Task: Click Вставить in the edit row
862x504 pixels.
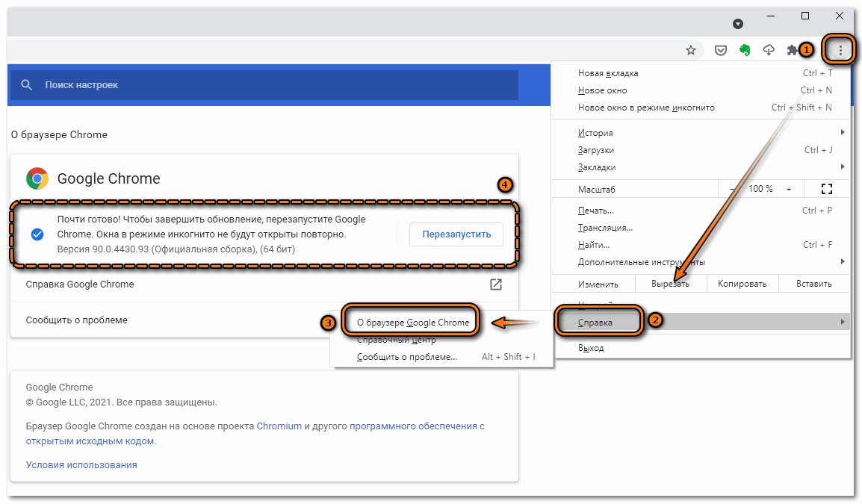Action: click(813, 284)
